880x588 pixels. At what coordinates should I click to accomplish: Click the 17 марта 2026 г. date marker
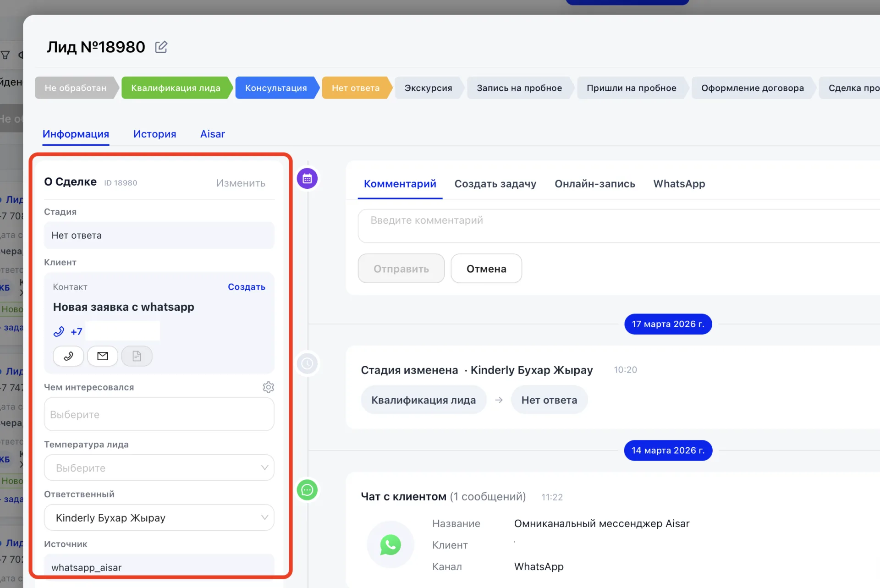(668, 324)
